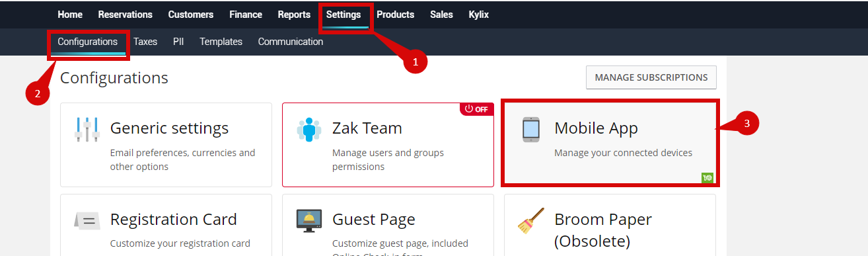Open the Reports menu

pyautogui.click(x=294, y=15)
